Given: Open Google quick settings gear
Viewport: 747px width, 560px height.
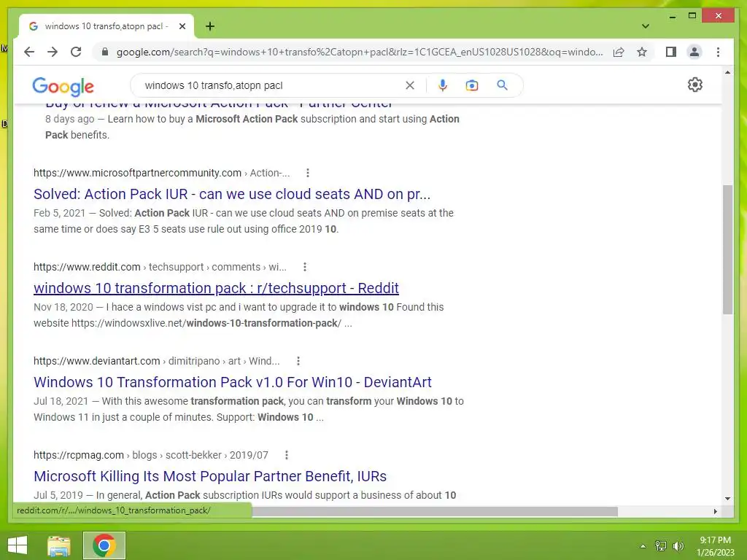Looking at the screenshot, I should tap(694, 85).
